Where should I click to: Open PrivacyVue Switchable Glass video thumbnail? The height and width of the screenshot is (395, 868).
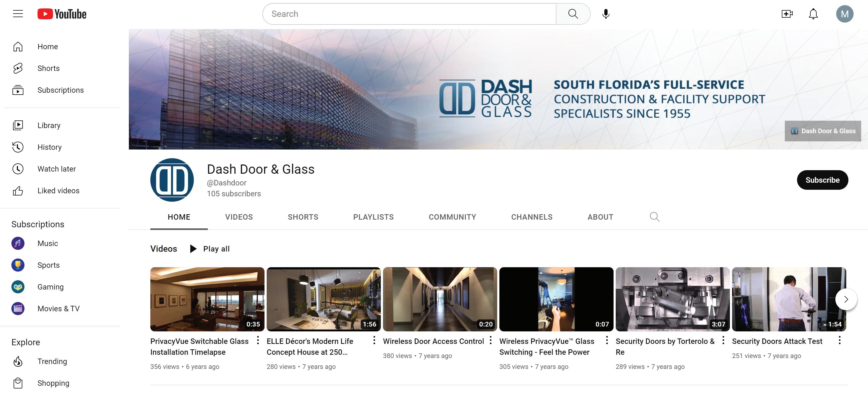[x=207, y=299]
